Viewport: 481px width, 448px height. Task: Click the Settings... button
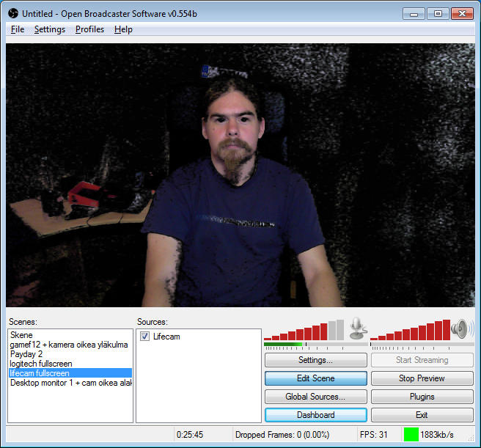click(315, 360)
